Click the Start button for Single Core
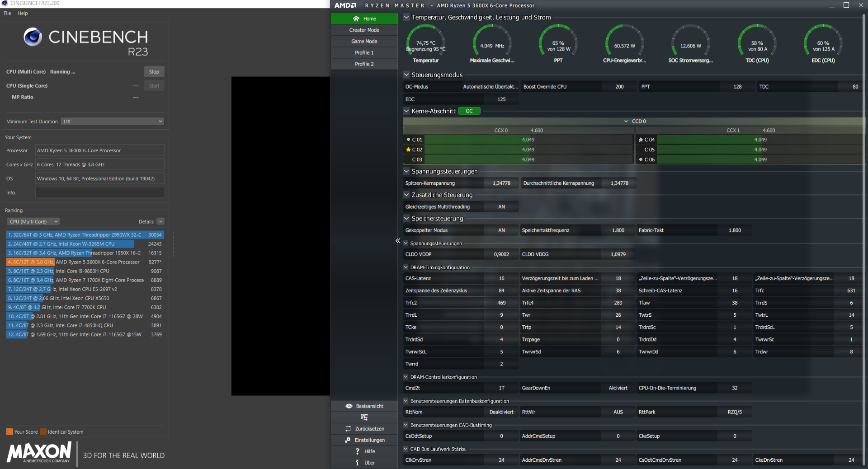 [x=154, y=86]
